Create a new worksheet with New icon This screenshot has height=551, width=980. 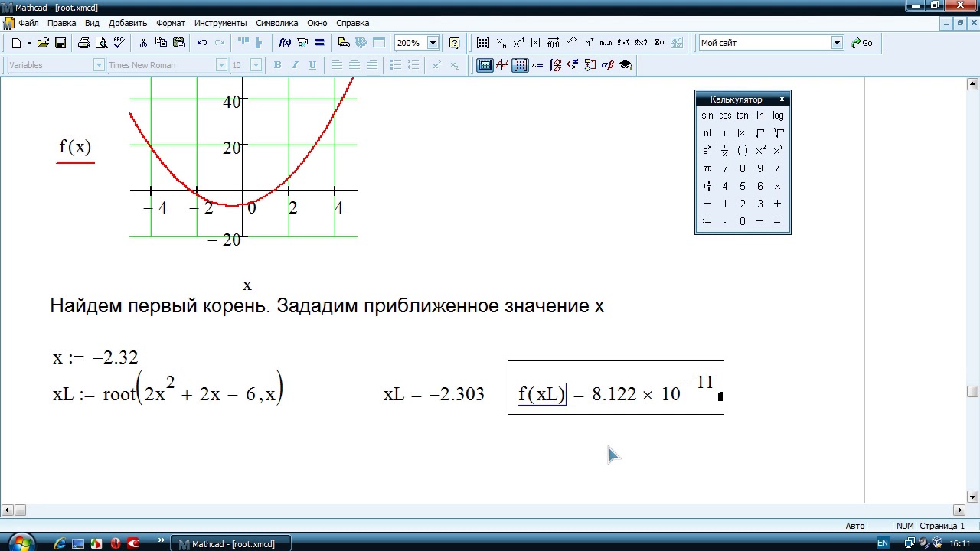(x=16, y=43)
